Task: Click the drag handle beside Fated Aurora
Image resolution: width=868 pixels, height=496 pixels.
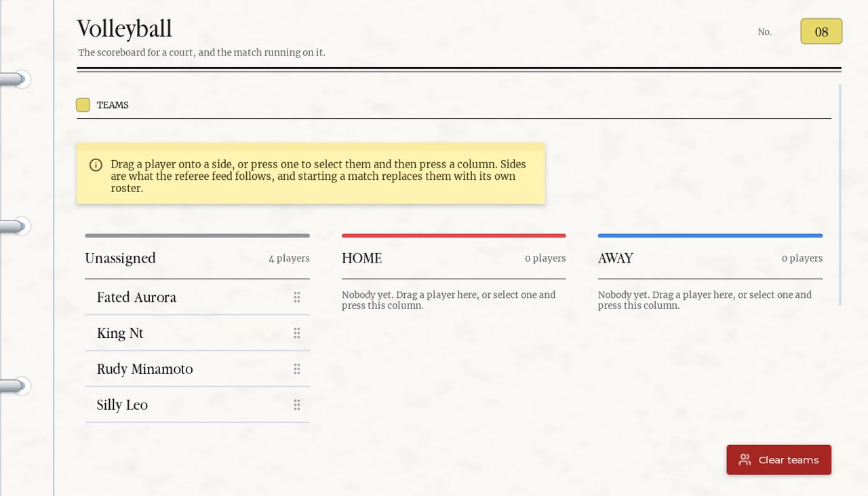Action: 296,297
